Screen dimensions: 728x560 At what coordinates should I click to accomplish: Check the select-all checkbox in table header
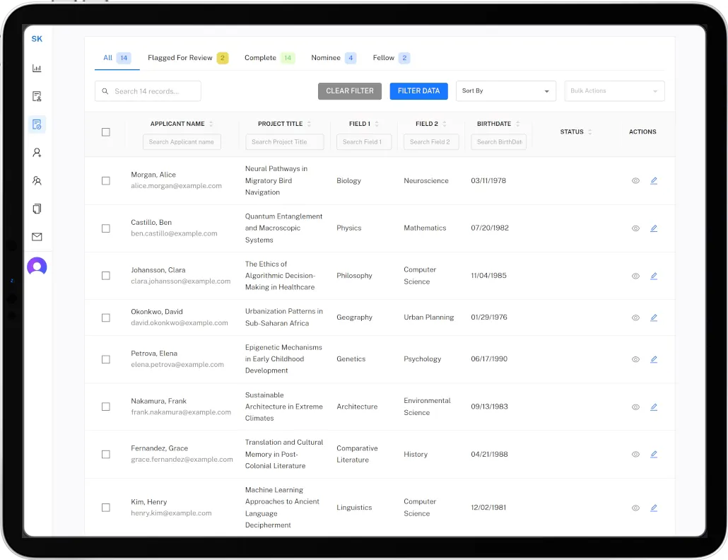106,132
